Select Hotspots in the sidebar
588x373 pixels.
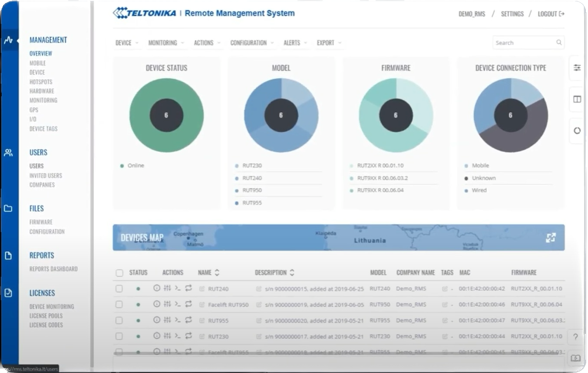[41, 82]
